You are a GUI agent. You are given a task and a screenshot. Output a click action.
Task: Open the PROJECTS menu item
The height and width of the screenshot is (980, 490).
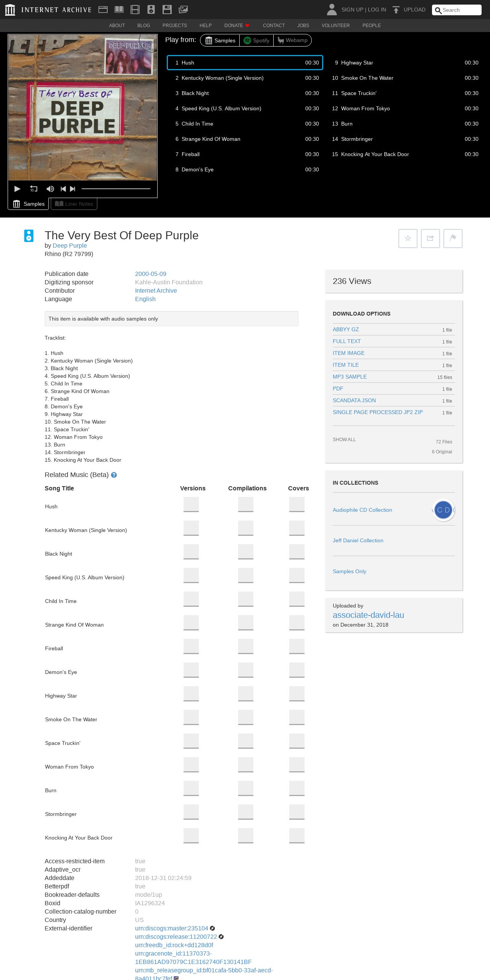point(175,26)
